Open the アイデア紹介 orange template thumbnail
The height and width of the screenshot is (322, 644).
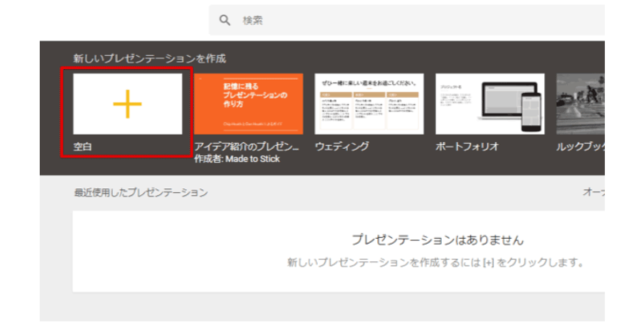tap(248, 104)
